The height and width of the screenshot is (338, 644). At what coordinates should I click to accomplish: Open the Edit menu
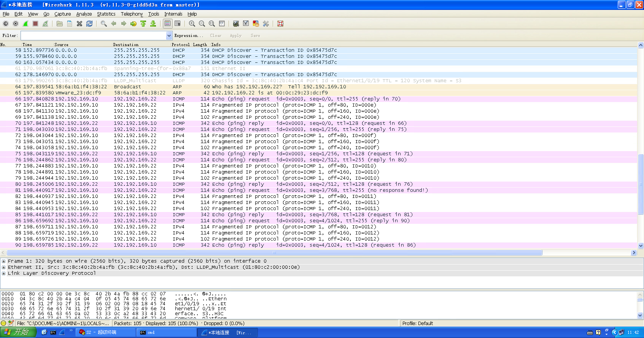point(19,14)
